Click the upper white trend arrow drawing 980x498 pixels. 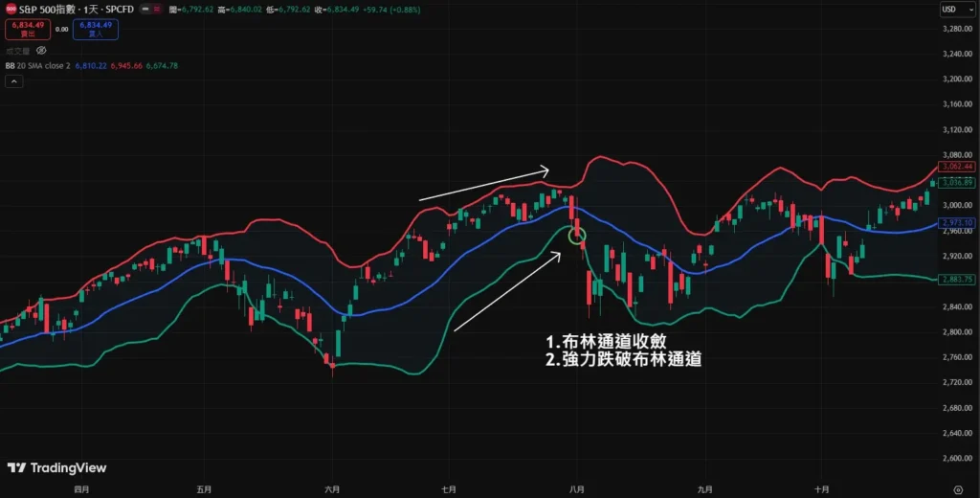[x=483, y=186]
